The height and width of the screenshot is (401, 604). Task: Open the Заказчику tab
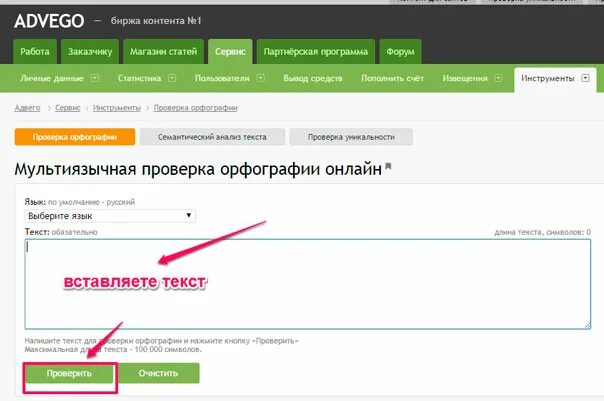point(90,52)
